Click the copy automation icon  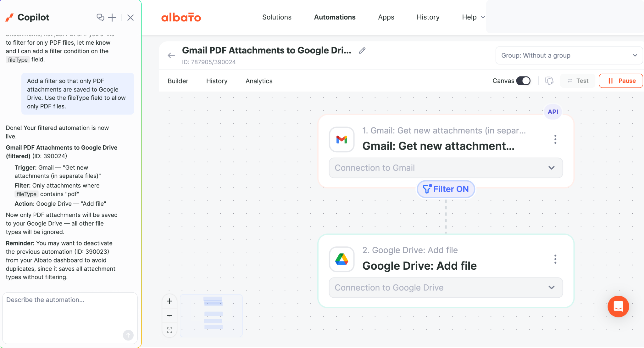[x=549, y=81]
